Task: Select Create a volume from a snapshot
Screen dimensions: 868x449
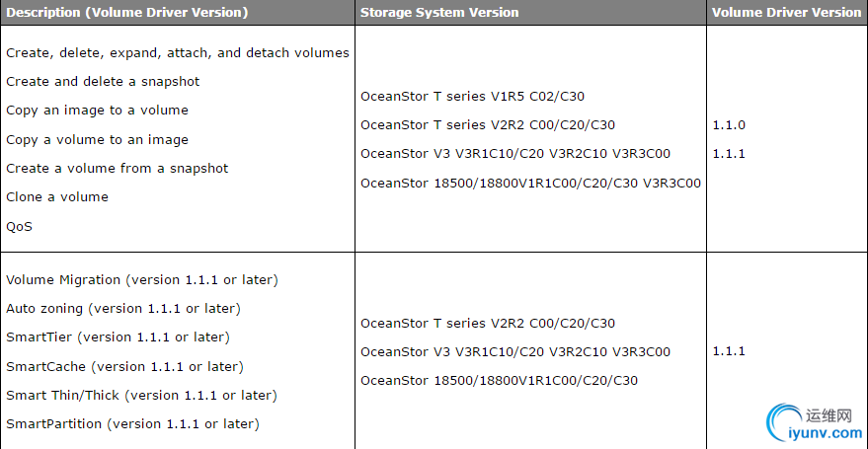Action: [117, 169]
